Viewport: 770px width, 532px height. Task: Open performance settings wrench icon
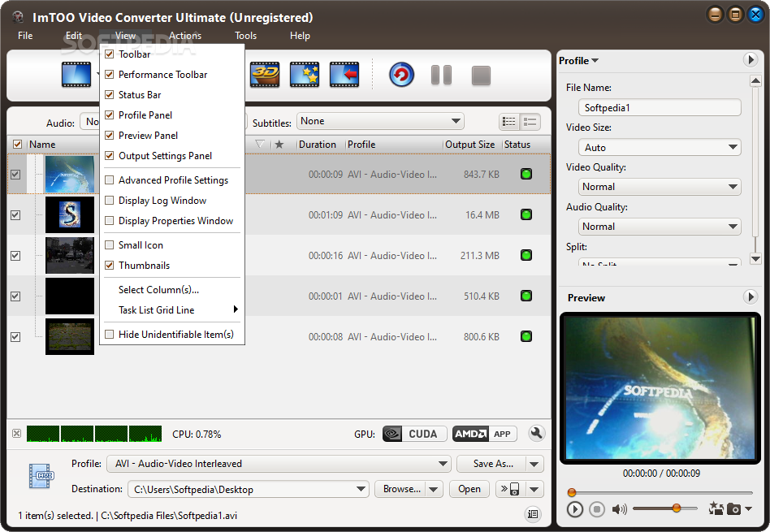pyautogui.click(x=536, y=433)
